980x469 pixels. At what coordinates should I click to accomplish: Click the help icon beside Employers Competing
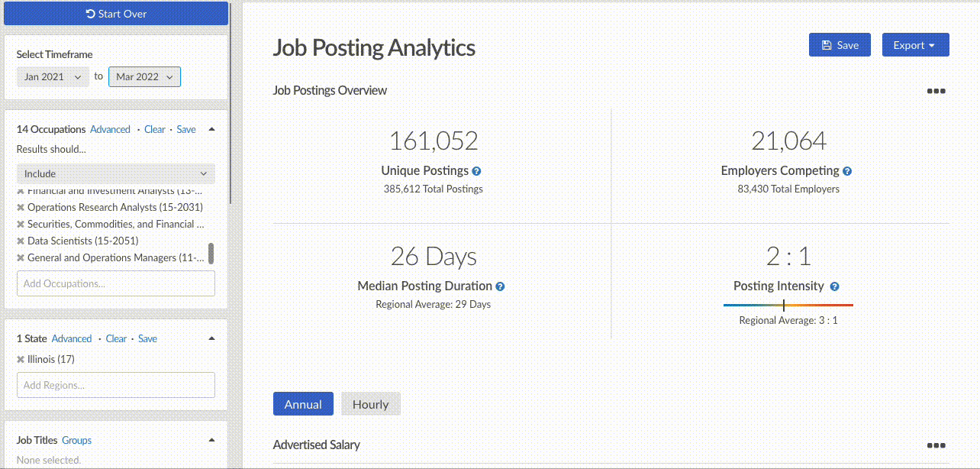coord(847,172)
